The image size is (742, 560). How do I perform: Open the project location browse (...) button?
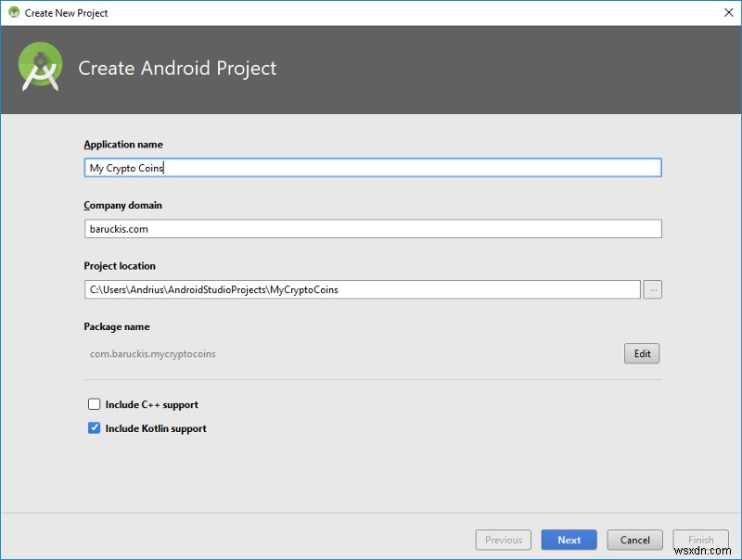(x=653, y=289)
